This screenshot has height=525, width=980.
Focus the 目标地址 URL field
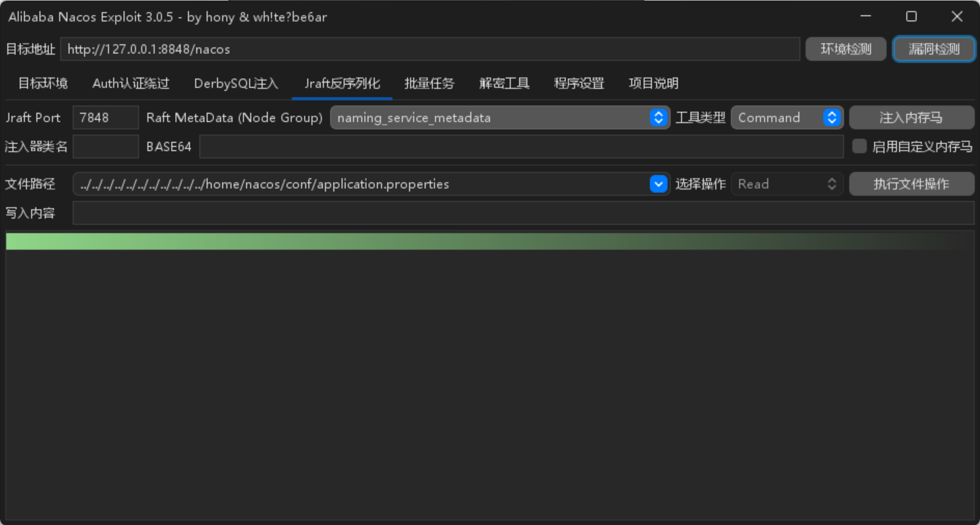coord(430,49)
